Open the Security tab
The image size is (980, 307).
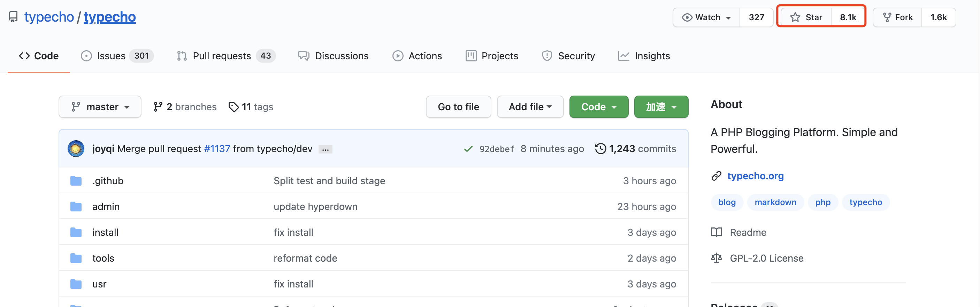(568, 55)
